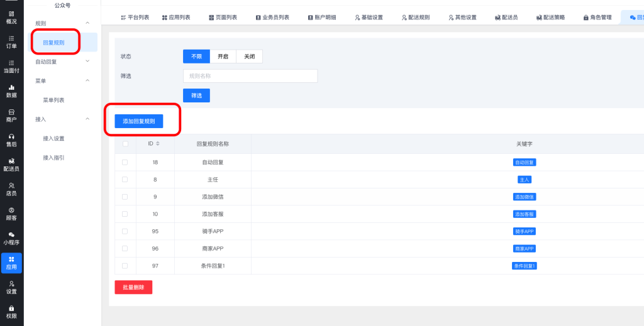
Task: Sort the table by ID column arrows
Action: click(x=157, y=144)
